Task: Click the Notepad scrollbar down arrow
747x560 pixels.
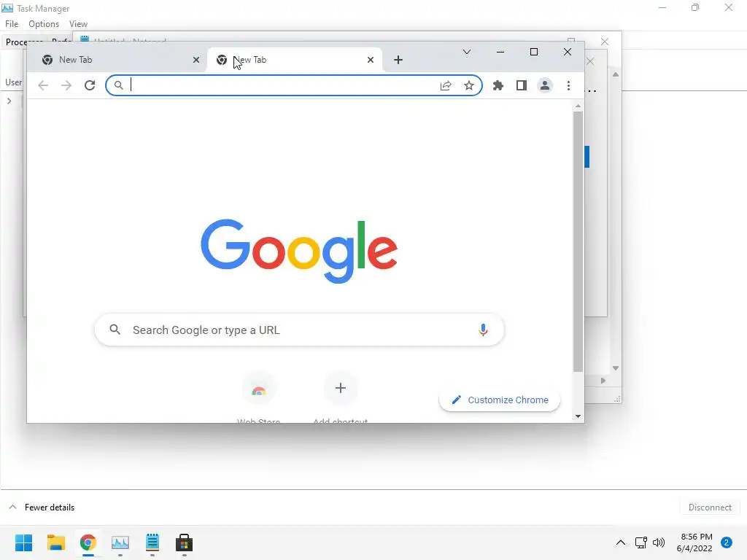Action: [616, 368]
